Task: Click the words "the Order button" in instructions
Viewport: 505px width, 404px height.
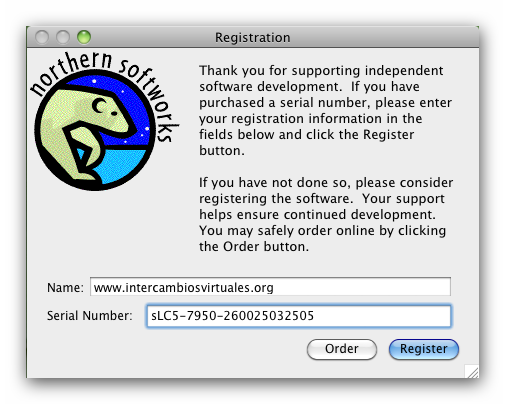Action: pyautogui.click(x=252, y=246)
